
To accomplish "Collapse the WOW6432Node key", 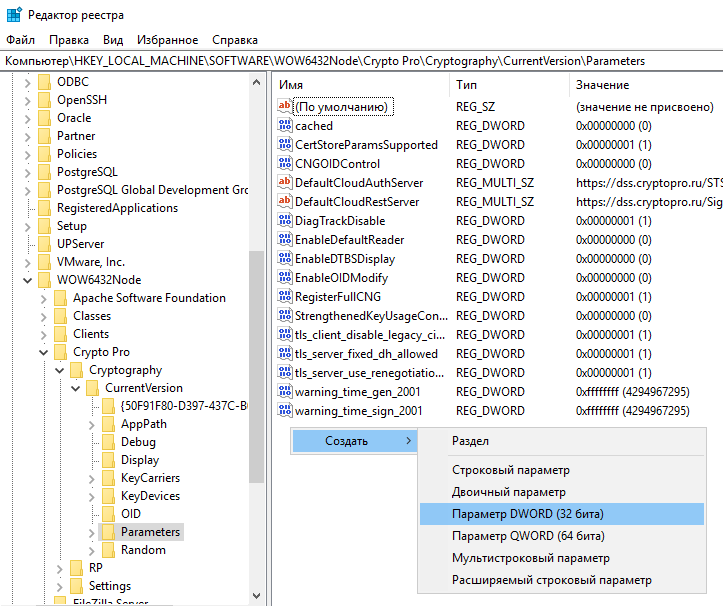I will coord(28,280).
